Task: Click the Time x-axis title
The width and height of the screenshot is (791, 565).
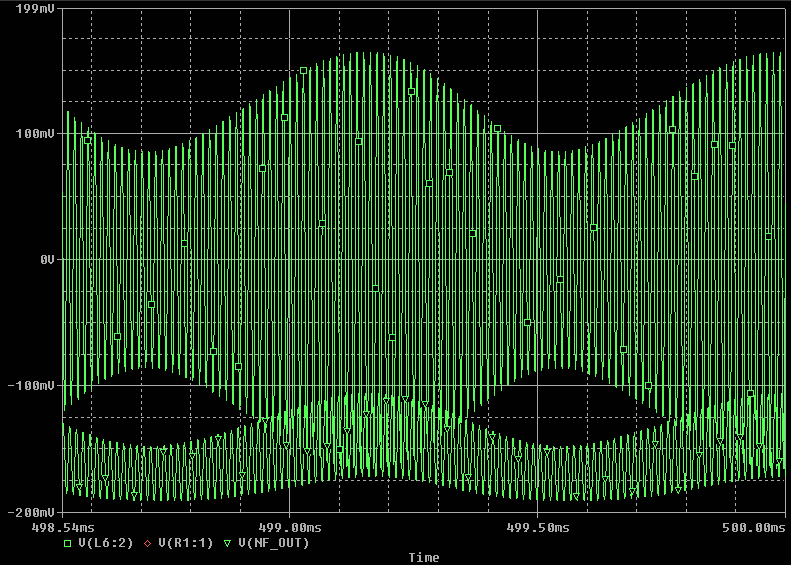Action: click(x=424, y=557)
